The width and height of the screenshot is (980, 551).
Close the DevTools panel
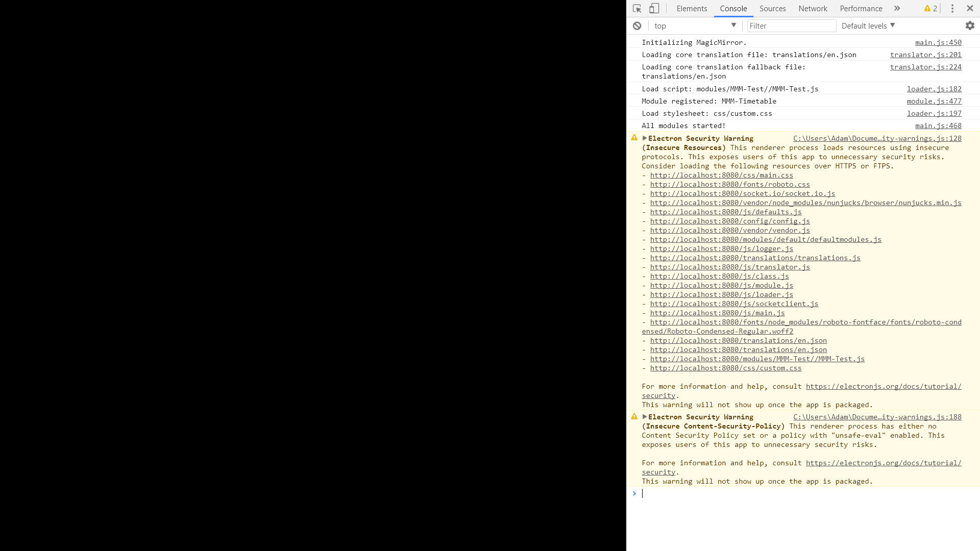(970, 9)
